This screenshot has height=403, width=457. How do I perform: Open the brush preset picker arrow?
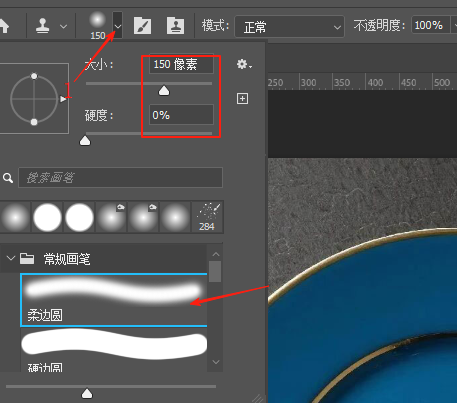[117, 25]
